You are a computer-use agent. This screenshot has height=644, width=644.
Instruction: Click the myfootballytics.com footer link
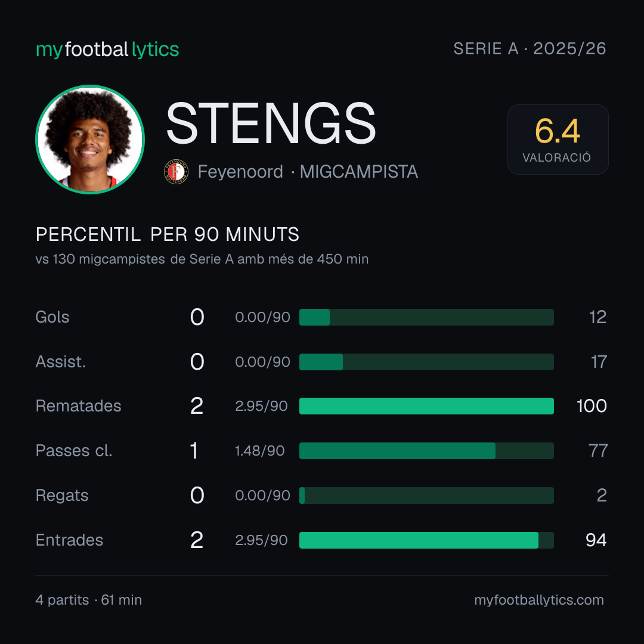point(539,600)
